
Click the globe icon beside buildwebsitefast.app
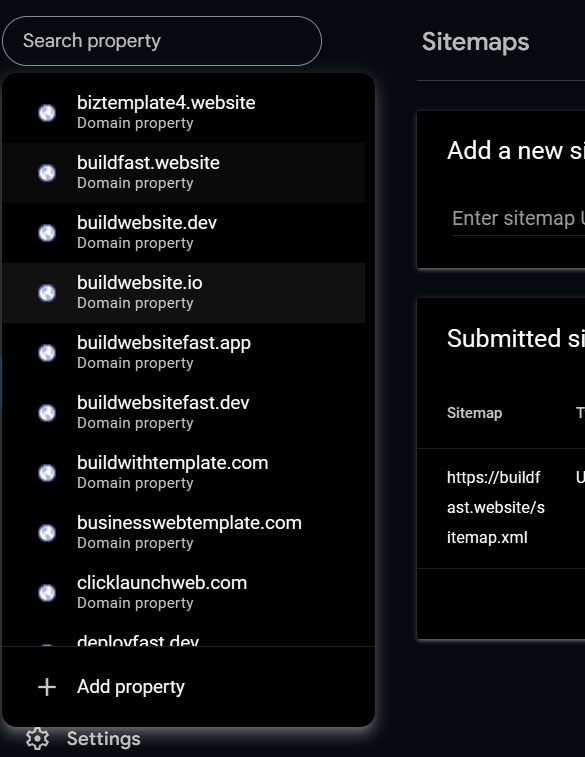47,353
